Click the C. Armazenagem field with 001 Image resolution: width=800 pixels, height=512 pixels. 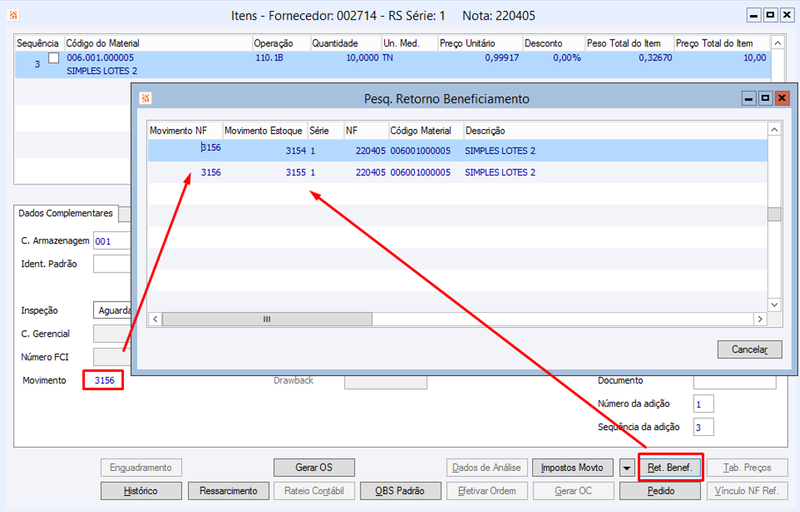112,241
